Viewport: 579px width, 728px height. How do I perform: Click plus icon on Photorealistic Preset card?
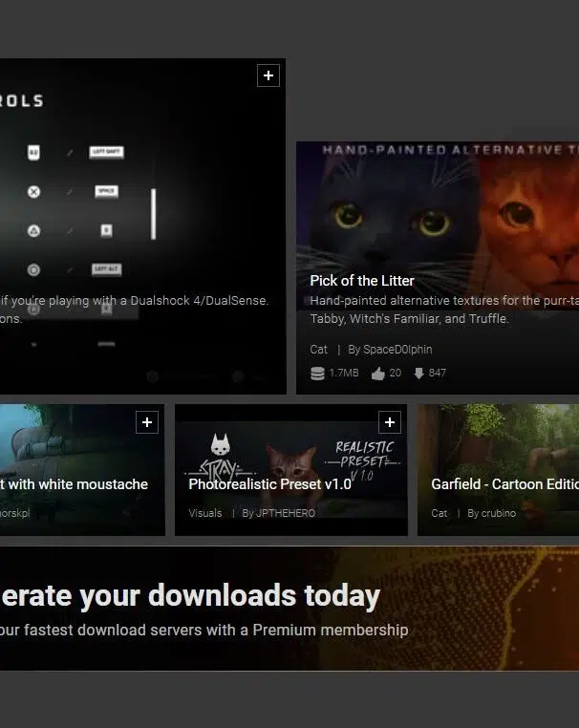tap(390, 422)
